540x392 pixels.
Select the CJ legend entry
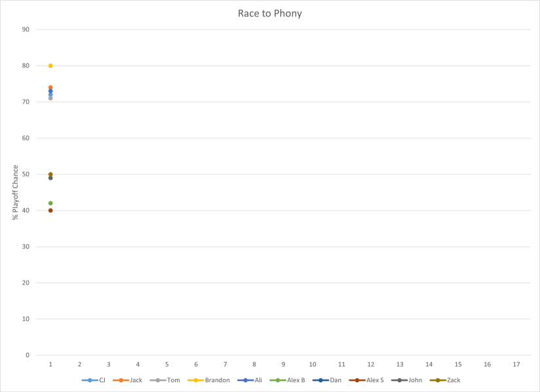pos(94,380)
